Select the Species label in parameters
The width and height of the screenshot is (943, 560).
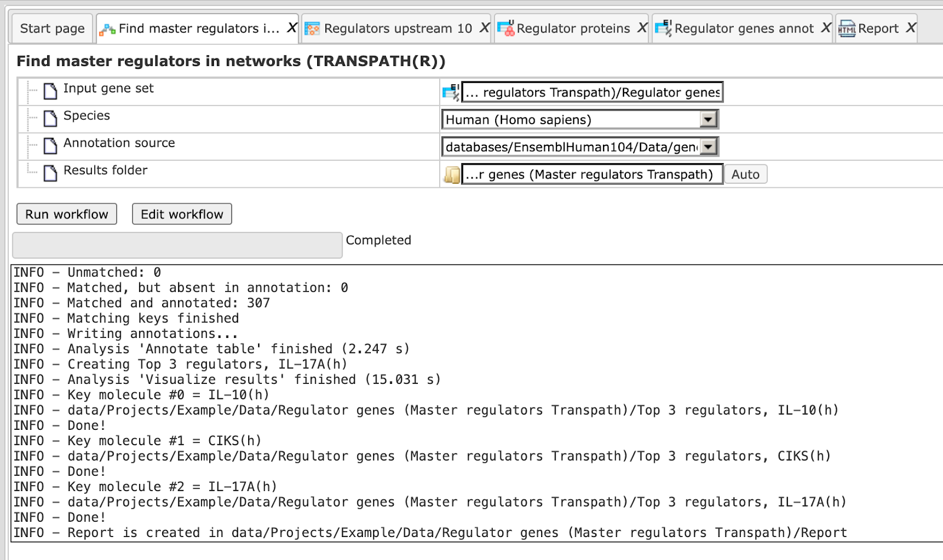[x=87, y=115]
